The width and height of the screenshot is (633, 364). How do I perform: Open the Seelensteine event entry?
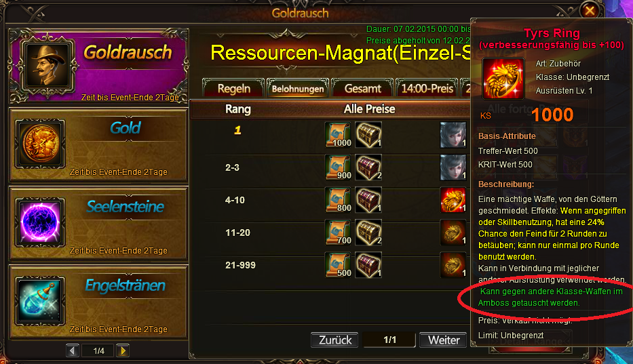point(98,223)
